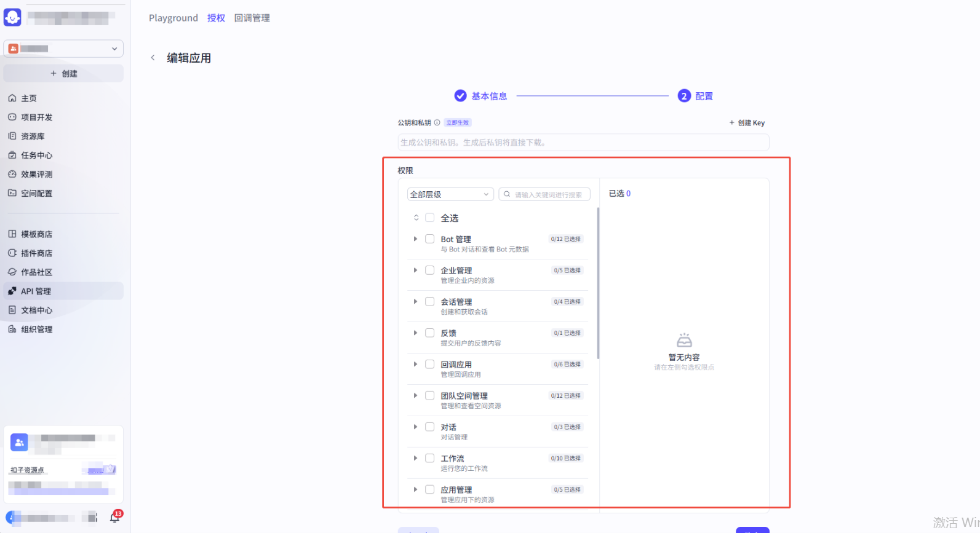Click the permission list vertical scrollbar
980x533 pixels.
click(598, 283)
